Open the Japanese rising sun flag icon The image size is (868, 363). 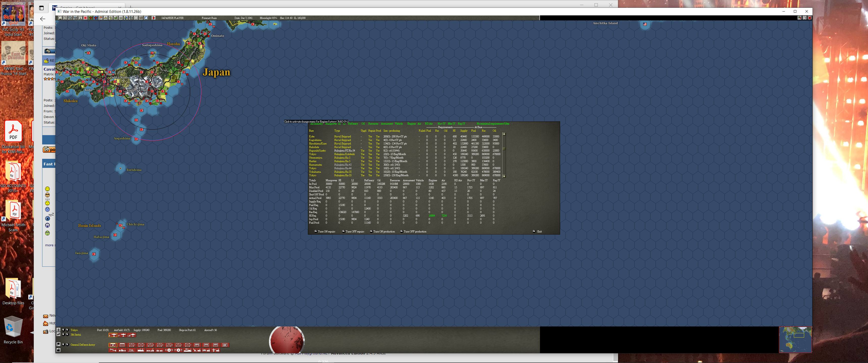coord(85,18)
